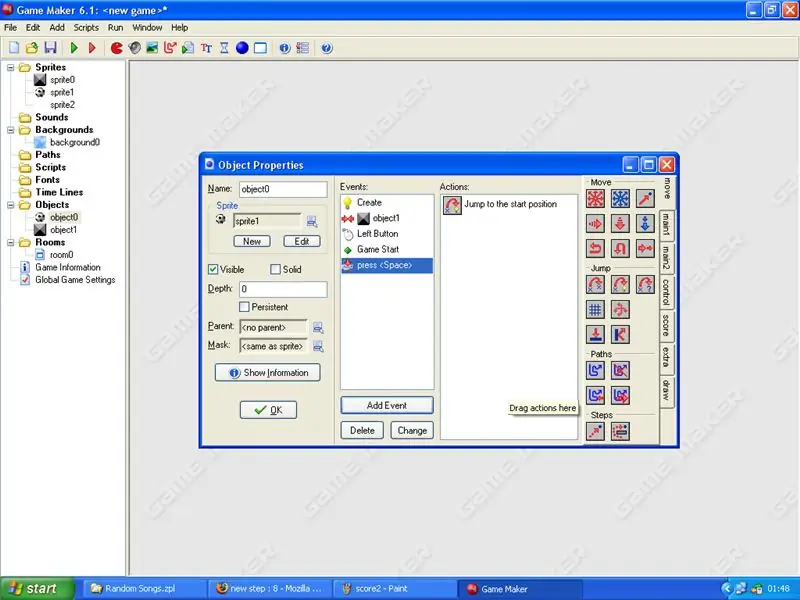Select the 'Jump to the start position' action
Viewport: 800px width, 600px height.
click(509, 205)
